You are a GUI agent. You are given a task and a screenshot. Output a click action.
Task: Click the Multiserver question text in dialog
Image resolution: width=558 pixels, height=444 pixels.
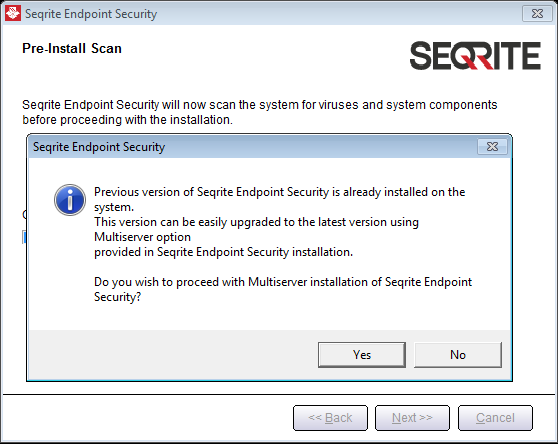[283, 289]
